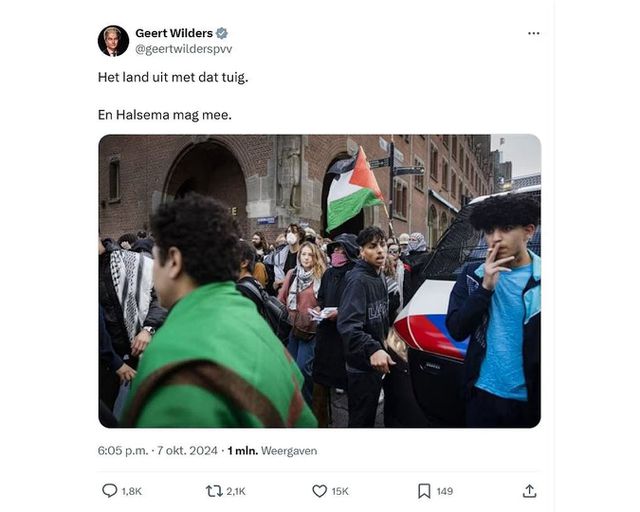Click the 15K likes count
This screenshot has height=512, width=640.
[x=340, y=491]
